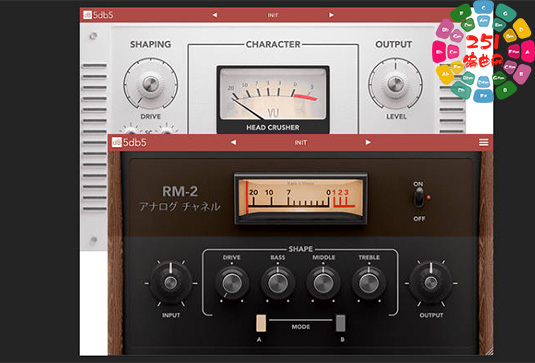Click the RM-2 INPUT knob
Viewport: 535px width, 363px height.
click(x=171, y=282)
